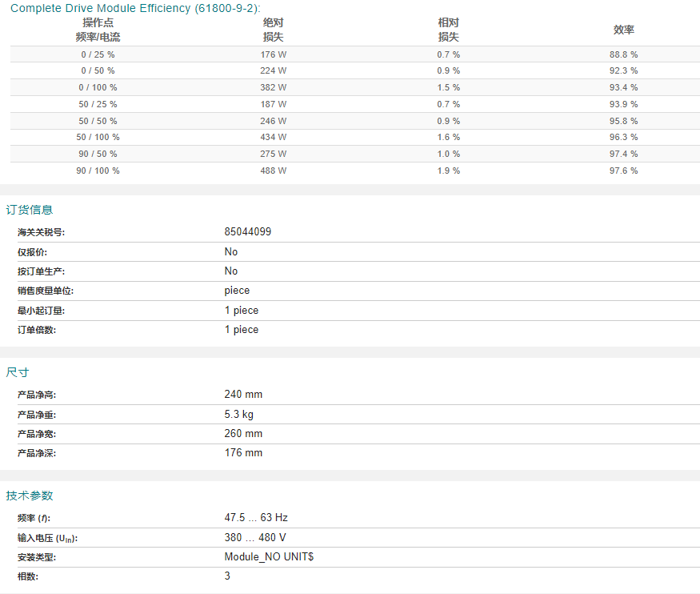
Task: Select the 订货信息 section heading
Action: (30, 210)
